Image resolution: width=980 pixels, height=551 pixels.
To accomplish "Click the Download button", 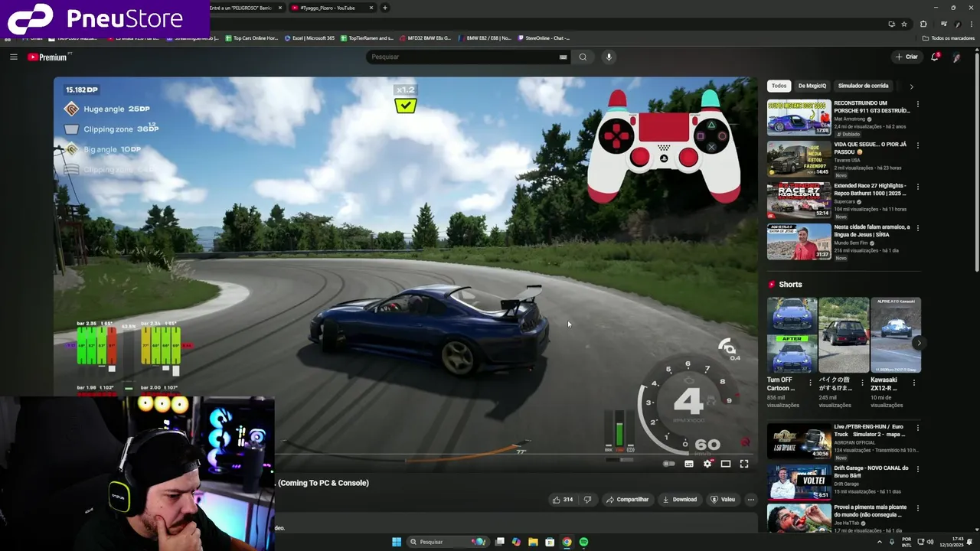I will (x=679, y=500).
